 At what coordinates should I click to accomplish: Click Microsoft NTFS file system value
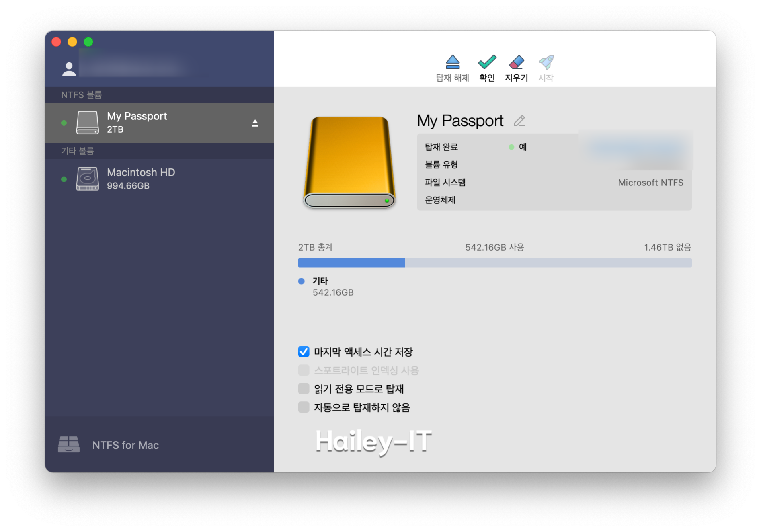click(650, 183)
